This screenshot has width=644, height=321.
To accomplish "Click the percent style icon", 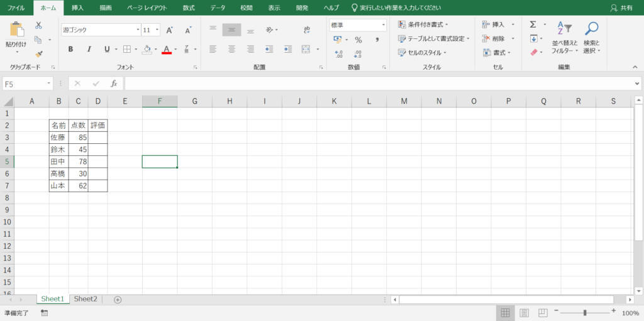I will click(358, 40).
